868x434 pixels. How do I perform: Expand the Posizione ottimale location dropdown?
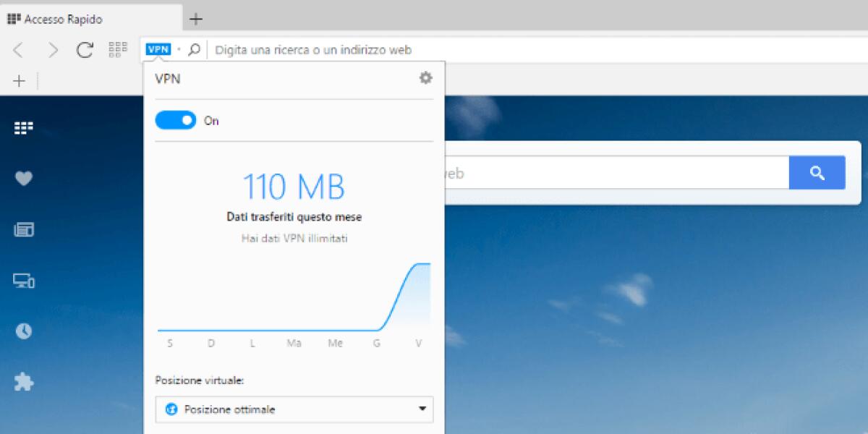pos(294,409)
